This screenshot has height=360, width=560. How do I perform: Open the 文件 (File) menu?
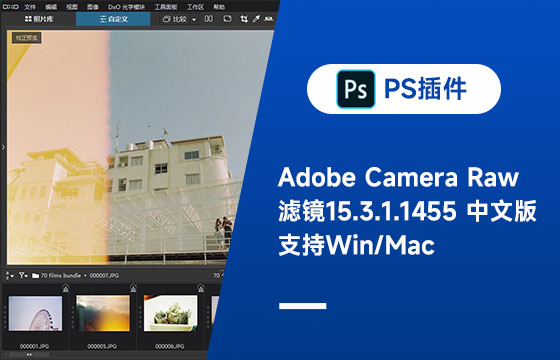pos(30,7)
